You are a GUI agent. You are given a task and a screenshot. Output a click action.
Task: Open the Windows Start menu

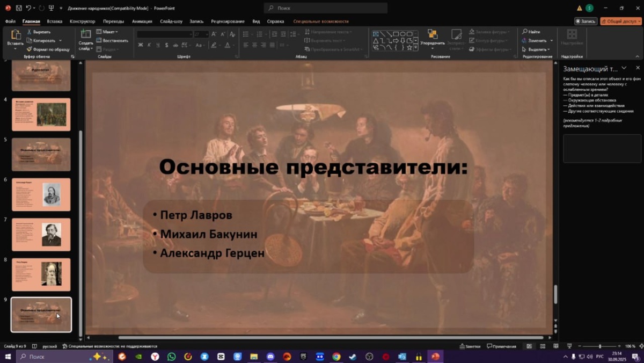coord(8,357)
